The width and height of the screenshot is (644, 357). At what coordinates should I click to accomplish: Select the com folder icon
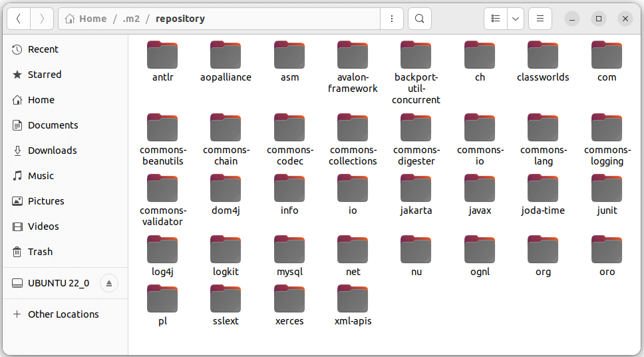607,55
